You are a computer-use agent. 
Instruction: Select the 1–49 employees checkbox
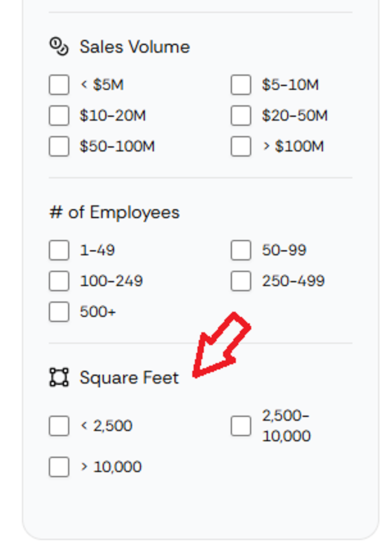coord(59,250)
